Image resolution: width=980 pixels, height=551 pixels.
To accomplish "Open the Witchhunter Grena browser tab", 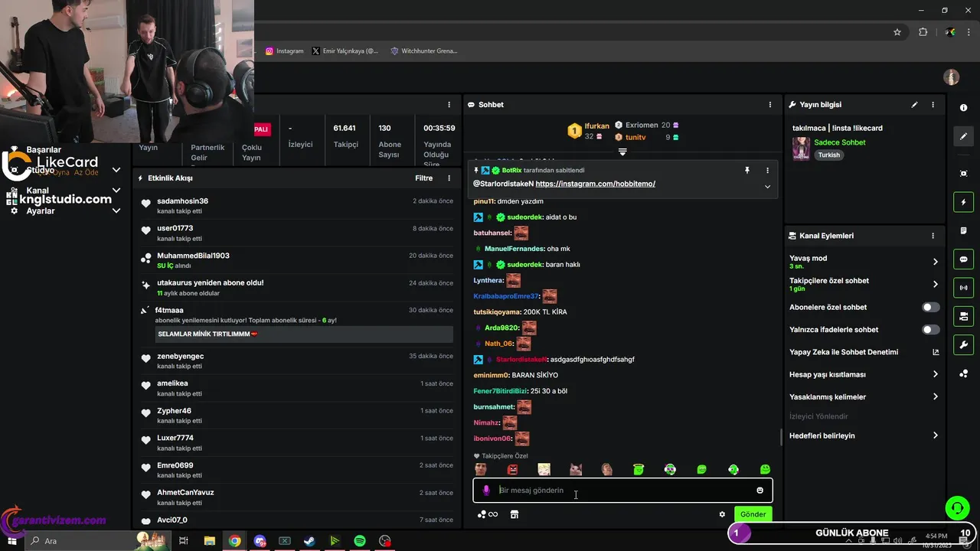I will 424,51.
